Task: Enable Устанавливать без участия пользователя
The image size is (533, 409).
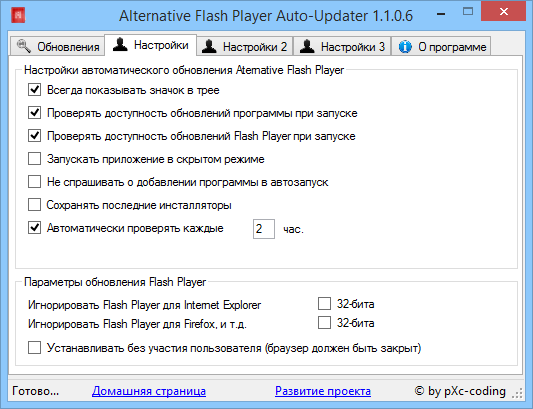Action: click(x=34, y=348)
